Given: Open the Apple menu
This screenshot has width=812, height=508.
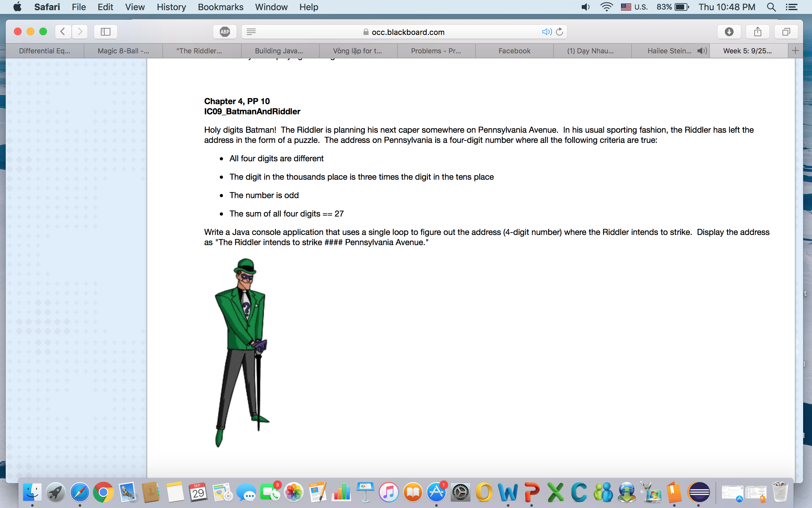Looking at the screenshot, I should (x=17, y=7).
